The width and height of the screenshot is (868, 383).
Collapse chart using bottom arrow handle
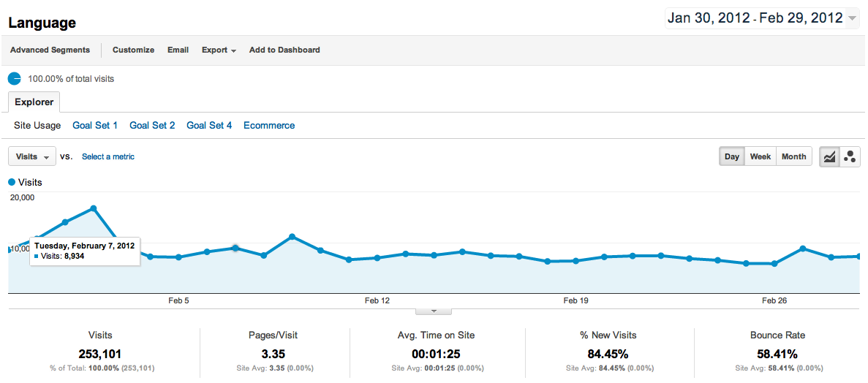(x=434, y=311)
